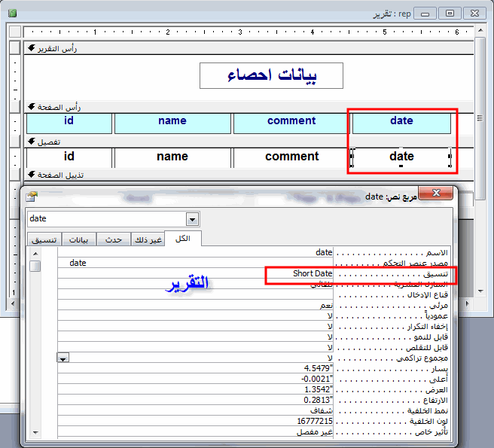Click the arrow marker beside تفصيل section bar
Viewport: 494px width, 448px height.
pos(31,141)
